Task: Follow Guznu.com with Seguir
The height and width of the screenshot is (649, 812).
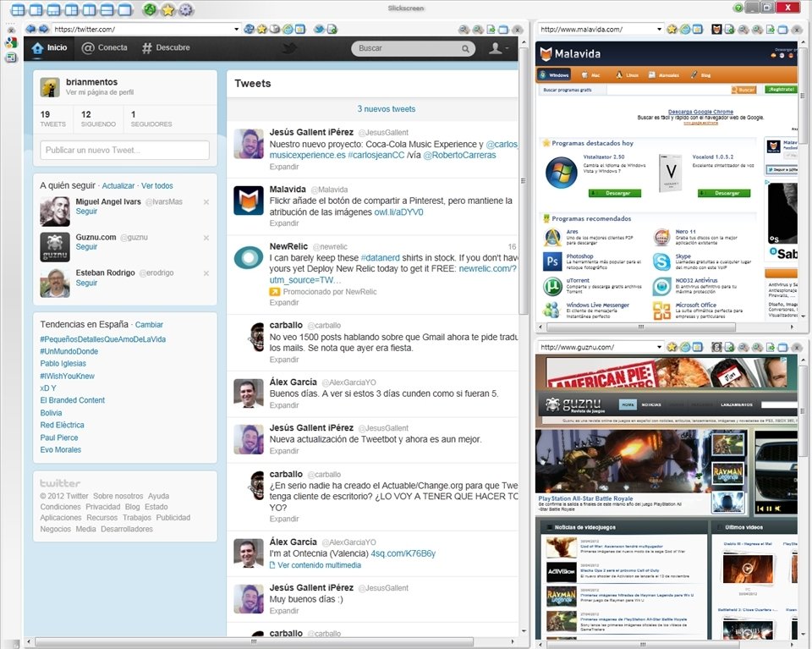Action: point(86,246)
